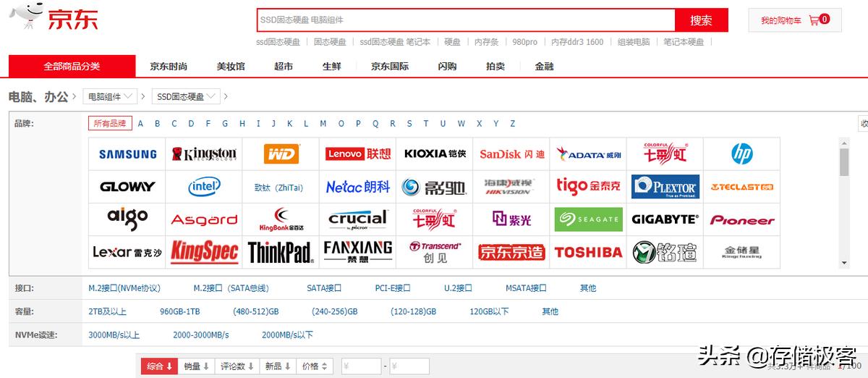Select the Seagate brand logo

click(588, 219)
